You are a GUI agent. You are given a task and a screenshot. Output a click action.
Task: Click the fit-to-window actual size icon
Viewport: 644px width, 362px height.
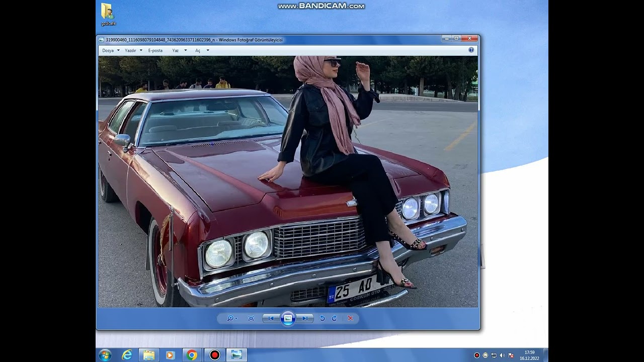[251, 318]
